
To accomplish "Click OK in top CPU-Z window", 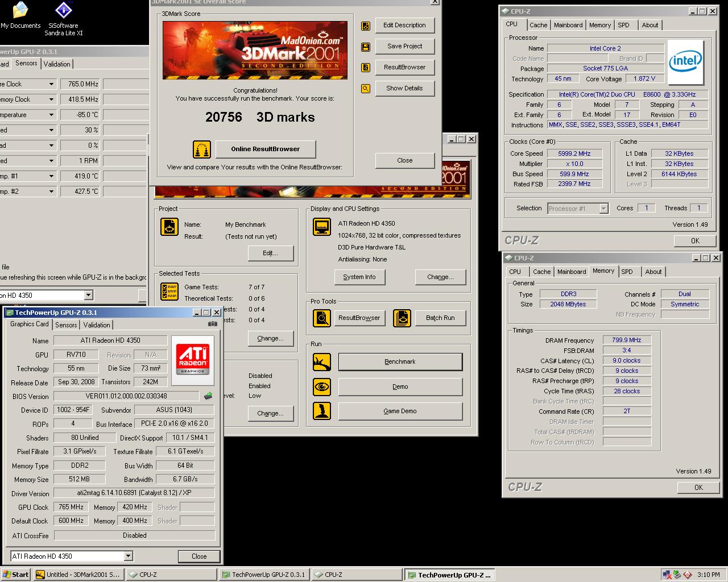I will (695, 241).
